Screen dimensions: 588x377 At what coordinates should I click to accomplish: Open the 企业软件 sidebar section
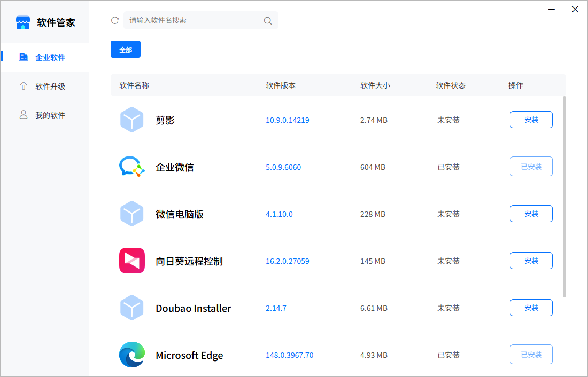click(x=44, y=57)
